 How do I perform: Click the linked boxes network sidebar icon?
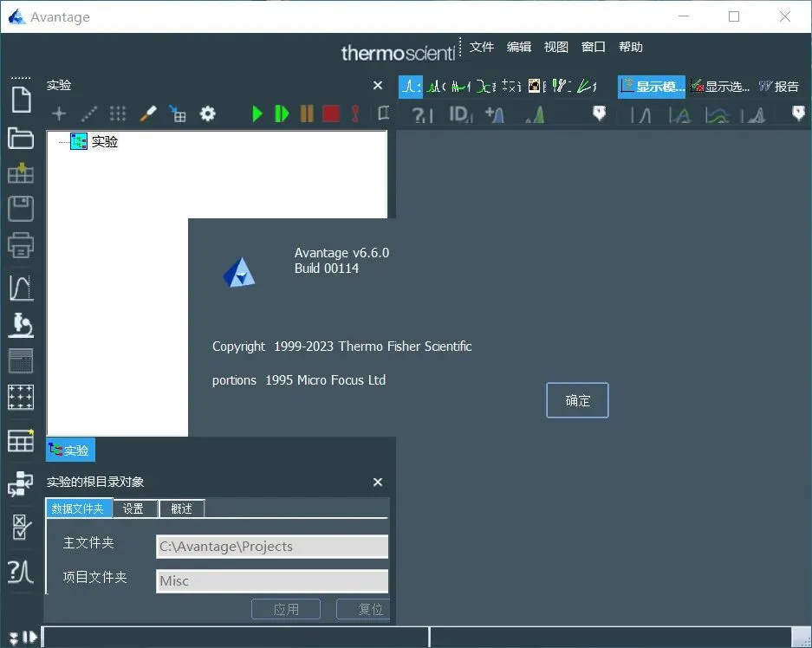pos(21,483)
